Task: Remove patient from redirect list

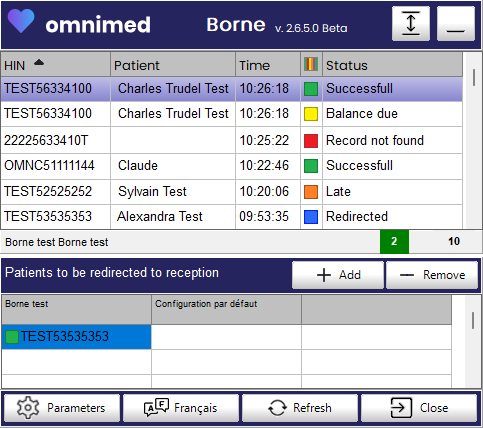Action: tap(432, 275)
